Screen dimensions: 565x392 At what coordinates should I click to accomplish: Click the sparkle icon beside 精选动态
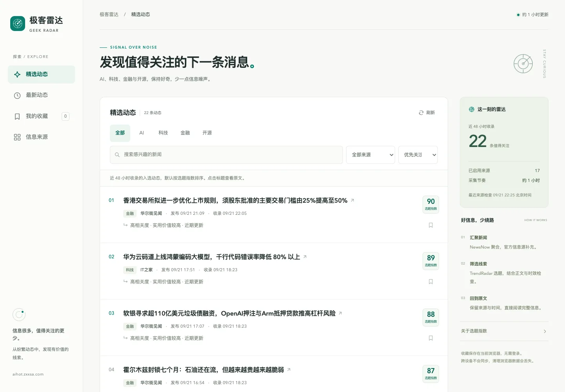(x=17, y=74)
